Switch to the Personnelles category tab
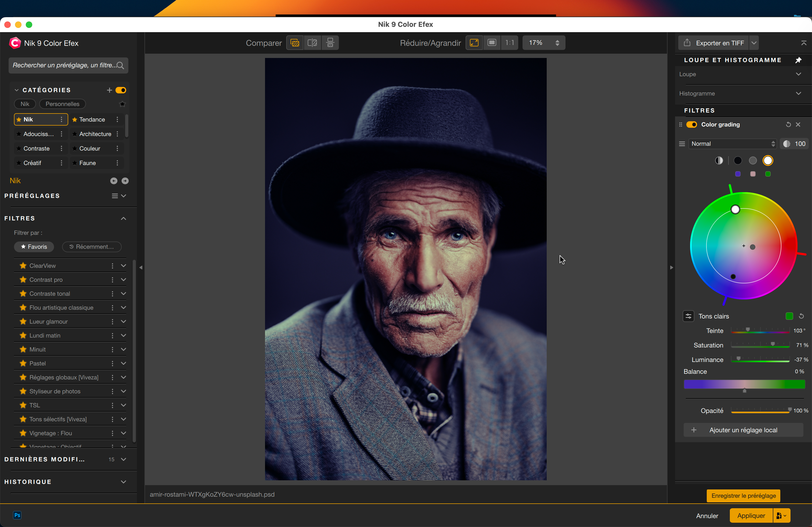Image resolution: width=812 pixels, height=527 pixels. pos(62,104)
